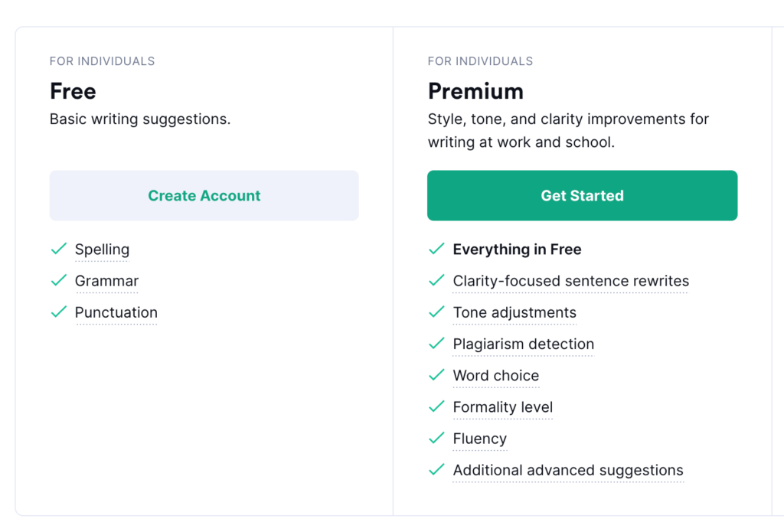The width and height of the screenshot is (784, 532).
Task: Open the Spelling feature tooltip link
Action: click(102, 250)
